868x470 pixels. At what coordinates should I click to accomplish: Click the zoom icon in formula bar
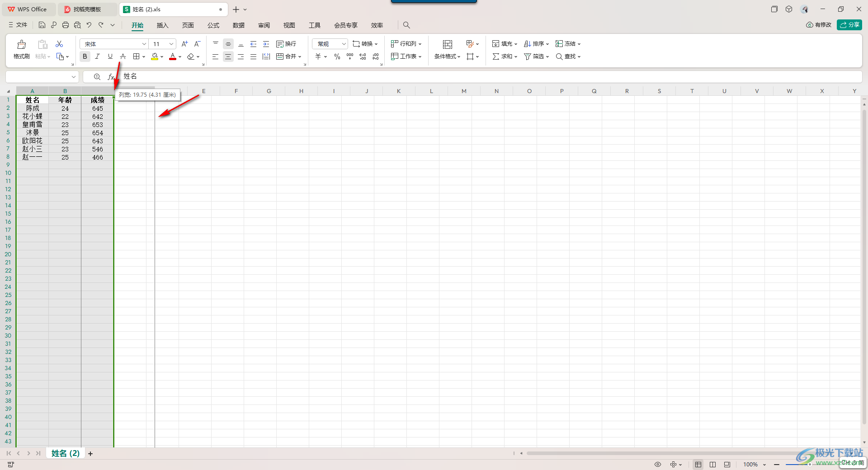tap(97, 77)
